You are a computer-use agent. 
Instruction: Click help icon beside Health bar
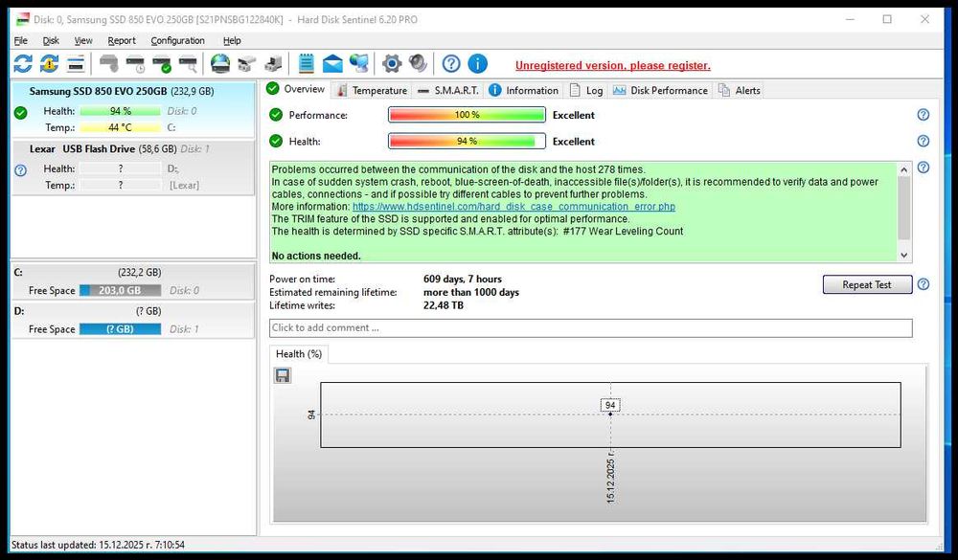924,141
